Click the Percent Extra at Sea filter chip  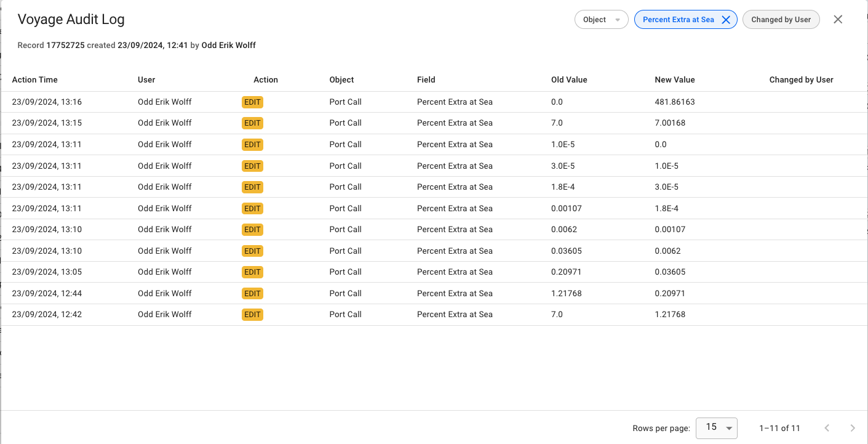click(x=678, y=20)
